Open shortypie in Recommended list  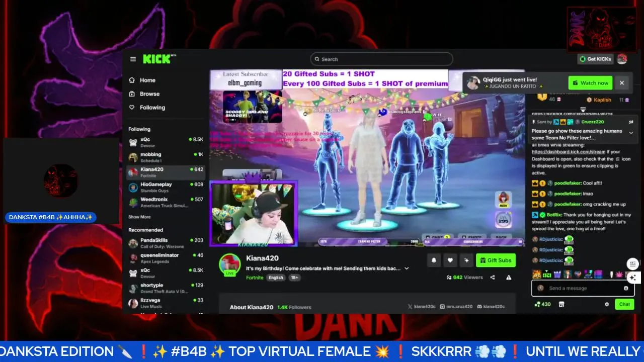coord(166,288)
